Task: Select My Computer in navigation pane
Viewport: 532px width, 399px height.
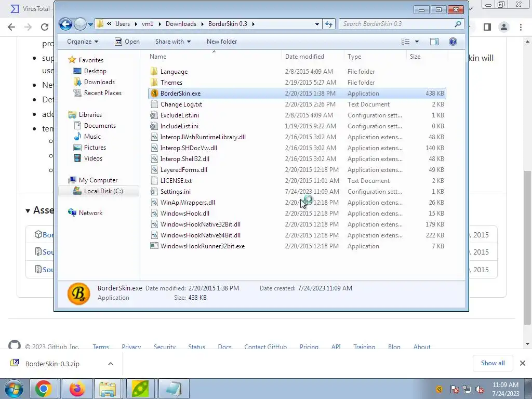Action: tap(98, 180)
